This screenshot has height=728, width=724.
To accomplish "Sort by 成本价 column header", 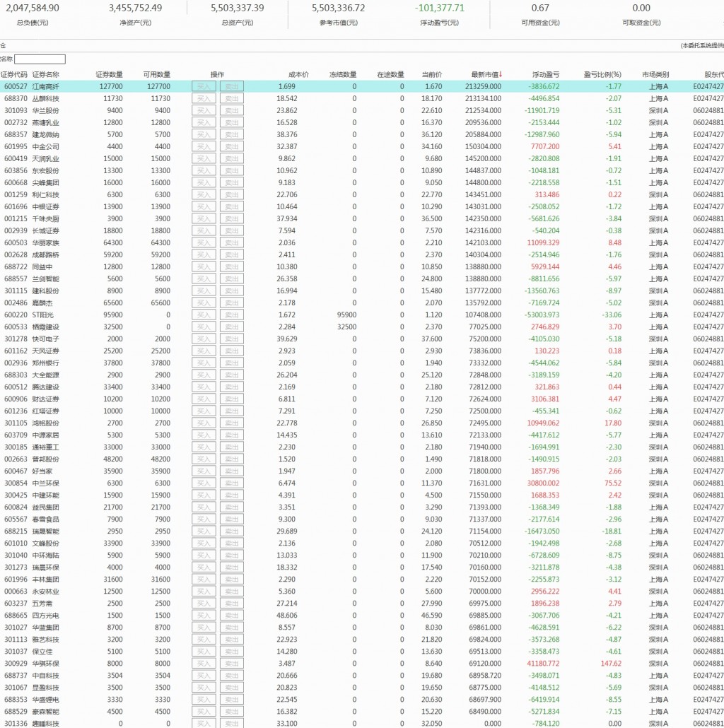I will (x=298, y=74).
